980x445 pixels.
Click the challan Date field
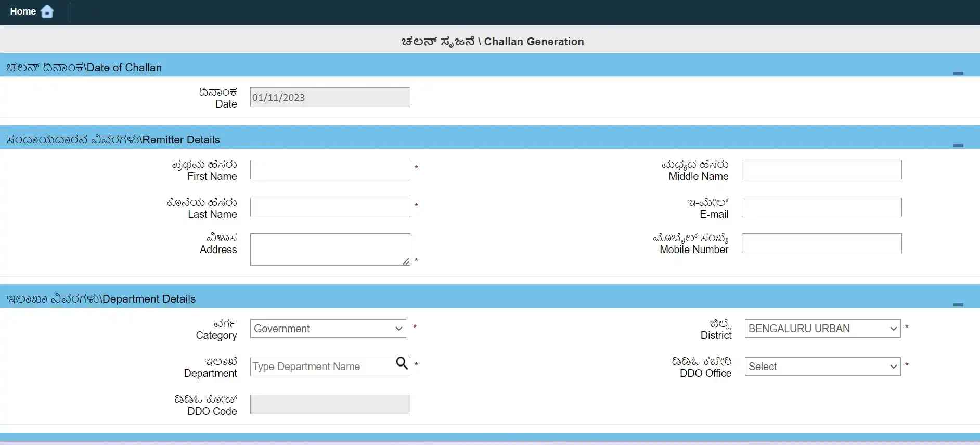tap(330, 97)
